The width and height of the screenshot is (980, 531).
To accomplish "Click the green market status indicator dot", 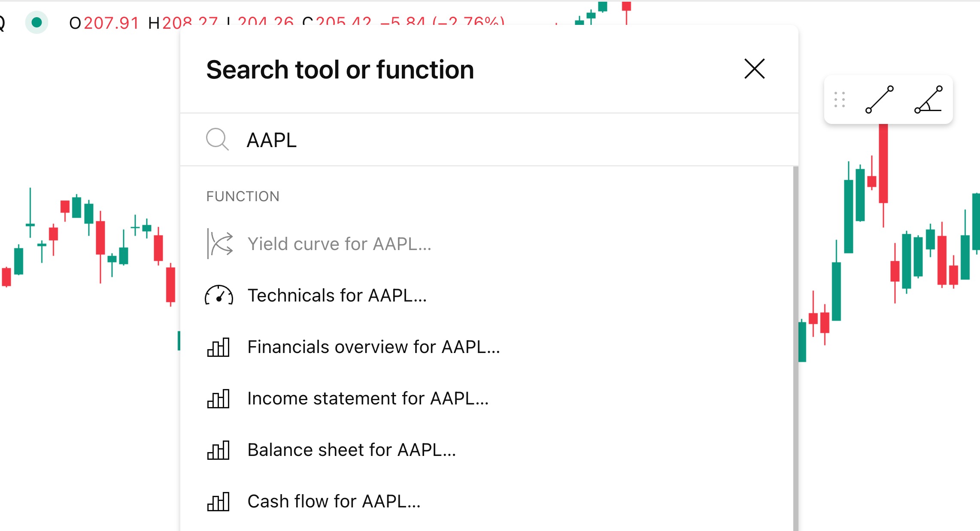I will [37, 22].
